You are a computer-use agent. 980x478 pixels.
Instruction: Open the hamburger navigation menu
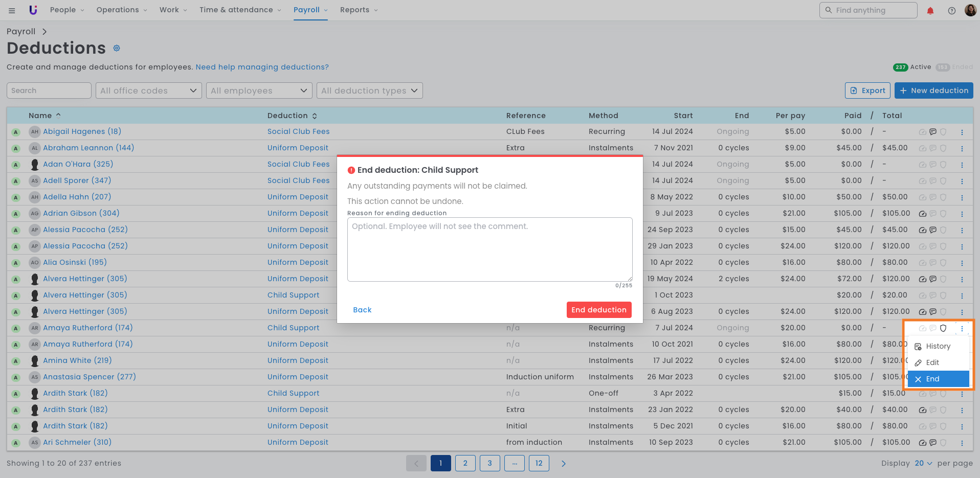click(12, 10)
